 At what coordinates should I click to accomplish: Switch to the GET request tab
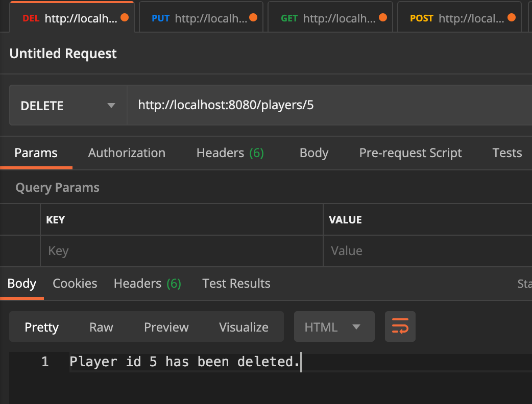[329, 18]
